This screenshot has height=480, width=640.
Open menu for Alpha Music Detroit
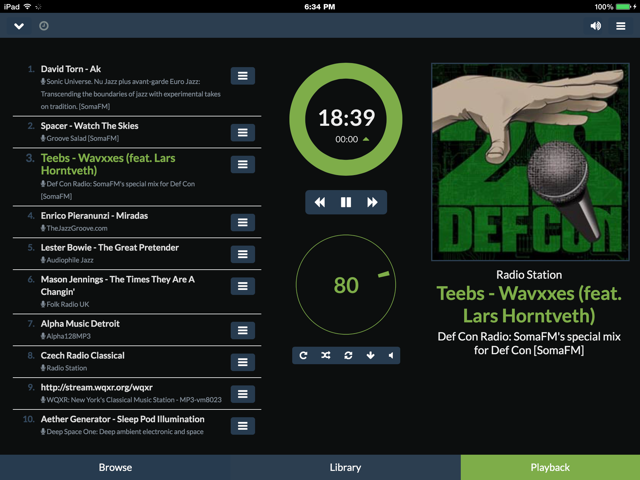pyautogui.click(x=243, y=330)
